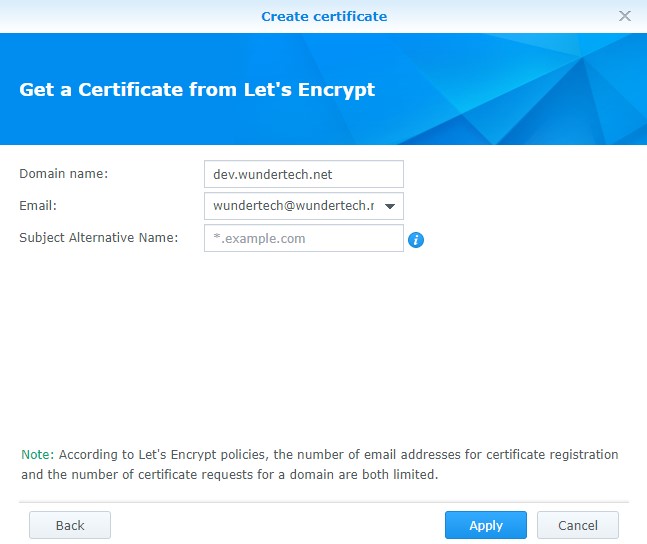Click the Let's Encrypt policies note text
Image resolution: width=647 pixels, height=544 pixels.
pyautogui.click(x=320, y=464)
